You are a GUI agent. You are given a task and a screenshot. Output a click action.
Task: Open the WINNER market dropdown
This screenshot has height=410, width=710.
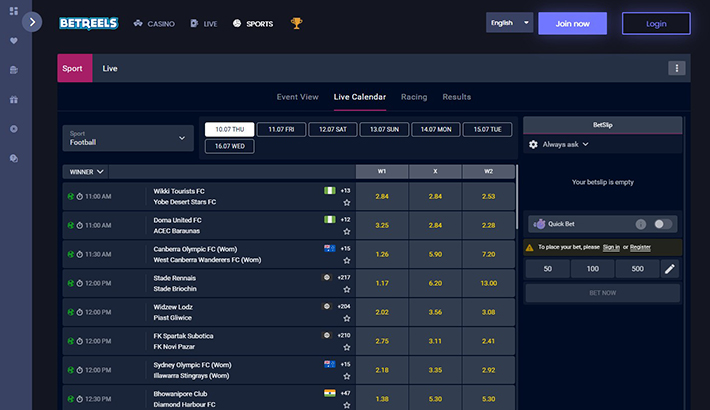click(x=86, y=172)
